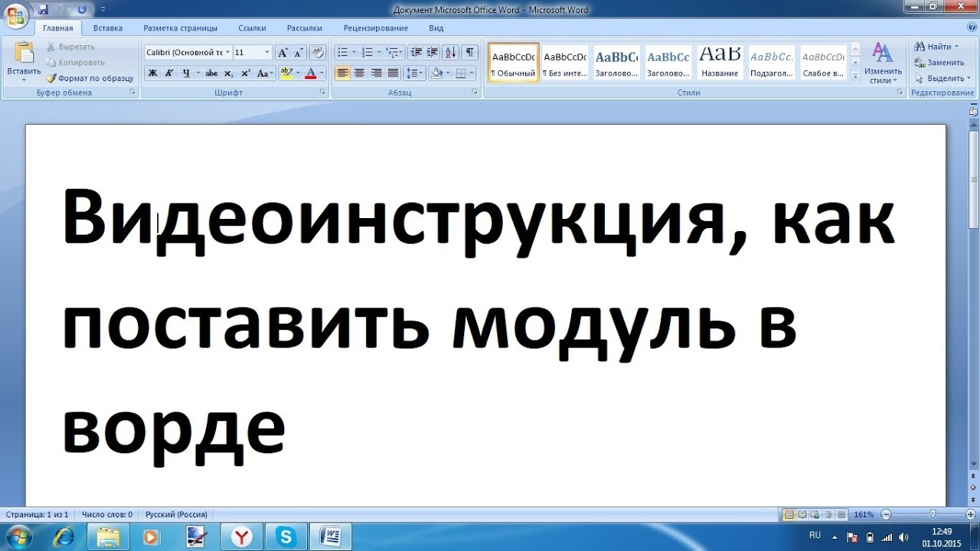Apply the Обычный style
The height and width of the screenshot is (551, 980).
tap(514, 63)
